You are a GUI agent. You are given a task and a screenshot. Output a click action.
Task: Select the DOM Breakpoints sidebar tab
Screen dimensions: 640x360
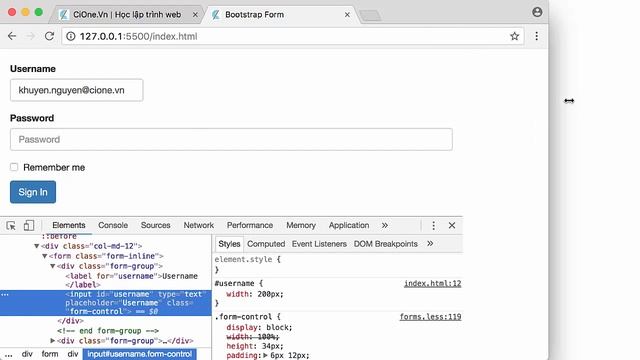pyautogui.click(x=385, y=244)
